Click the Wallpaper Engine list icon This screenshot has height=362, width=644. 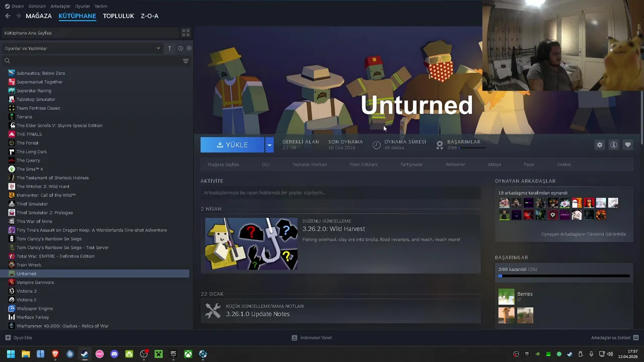click(x=12, y=308)
